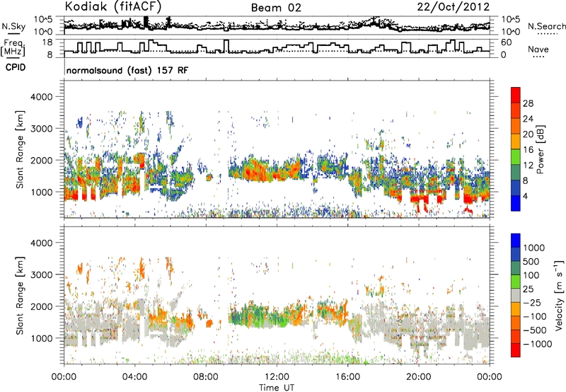
Task: Click the '500' velocity colorbar tick
Action: [531, 261]
